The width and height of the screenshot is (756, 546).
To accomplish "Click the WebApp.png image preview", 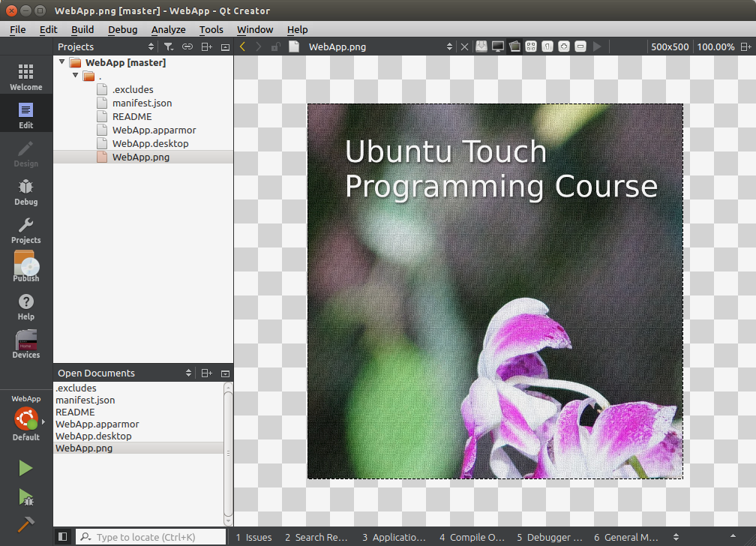I will 495,291.
